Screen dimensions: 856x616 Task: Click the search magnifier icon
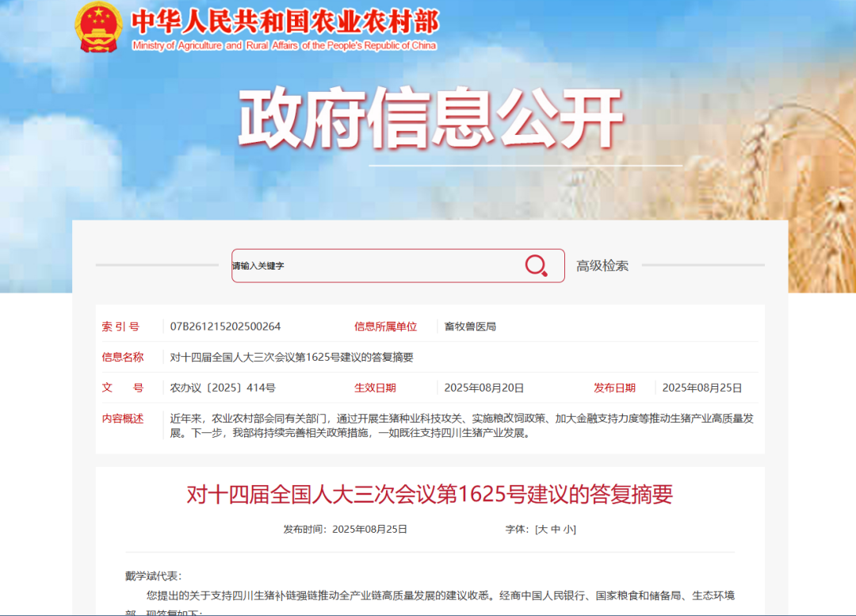coord(537,266)
